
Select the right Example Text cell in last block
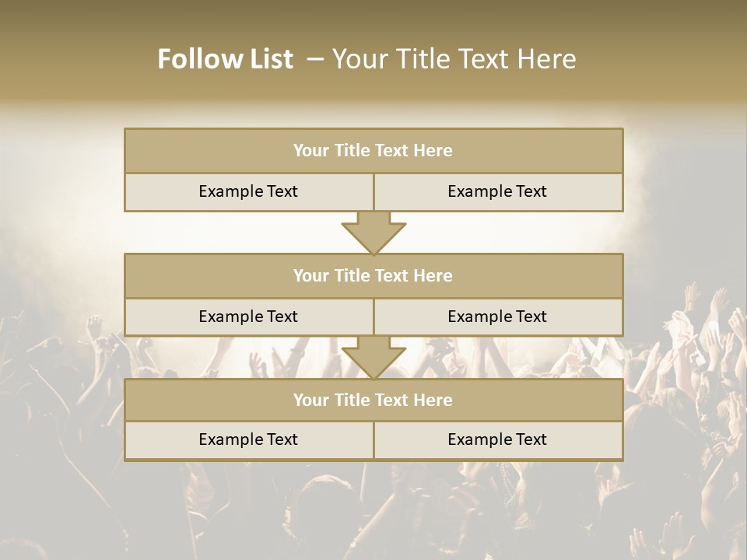[x=498, y=440]
